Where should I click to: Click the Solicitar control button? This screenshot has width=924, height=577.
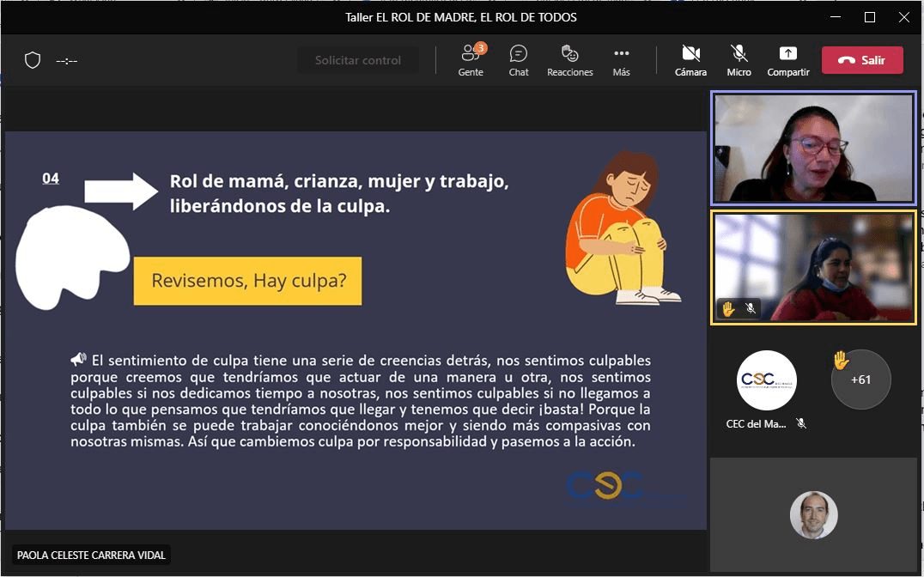coord(358,60)
